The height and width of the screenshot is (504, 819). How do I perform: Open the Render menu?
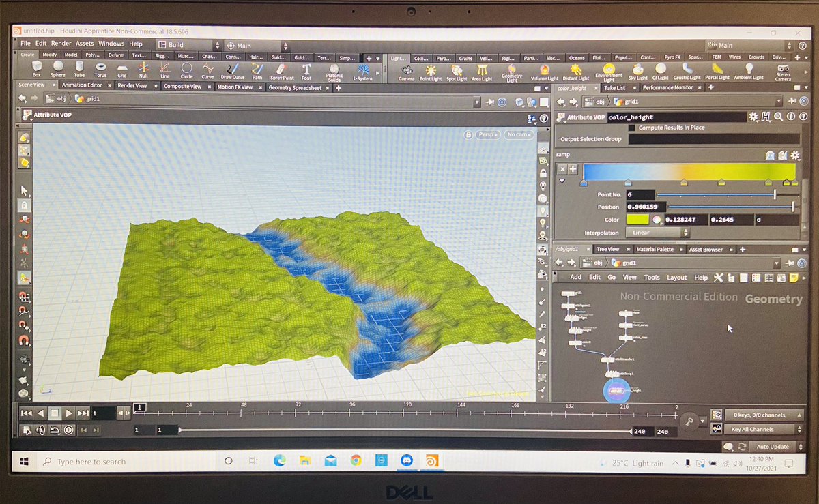[61, 44]
